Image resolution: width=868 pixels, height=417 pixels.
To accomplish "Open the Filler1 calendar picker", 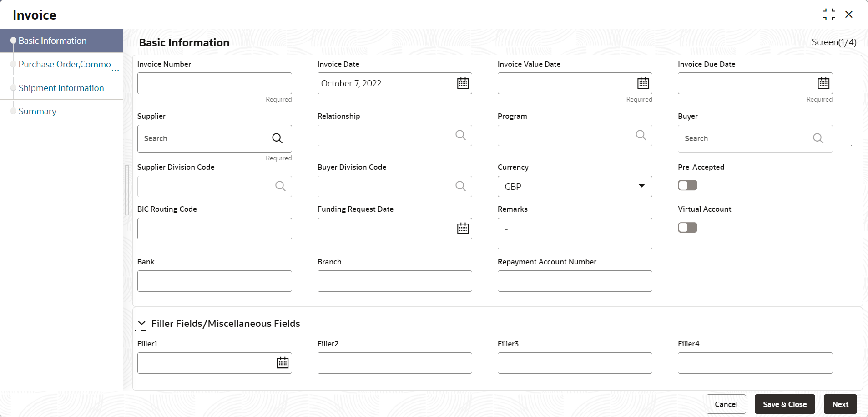I will tap(283, 363).
